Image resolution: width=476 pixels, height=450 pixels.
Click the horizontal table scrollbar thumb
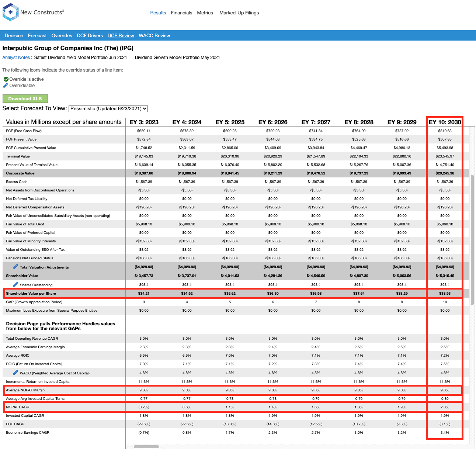(x=146, y=447)
